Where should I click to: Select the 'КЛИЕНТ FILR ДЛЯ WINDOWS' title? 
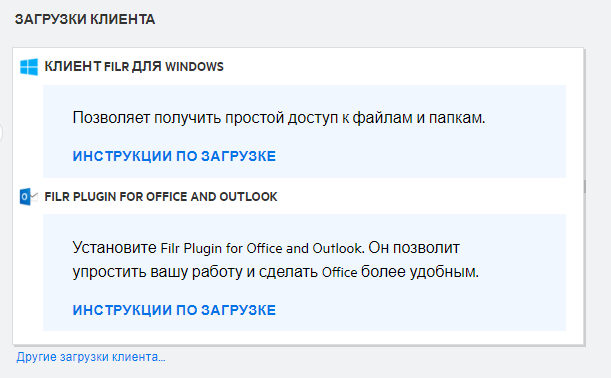tap(134, 67)
